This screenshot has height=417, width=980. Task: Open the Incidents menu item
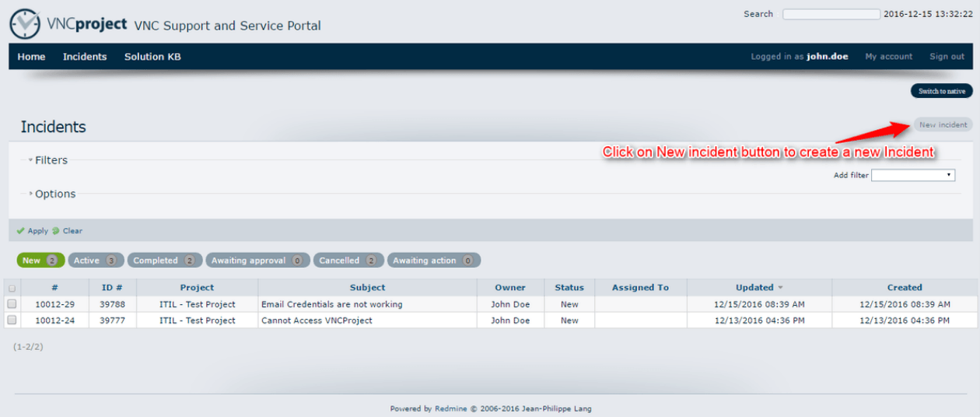85,57
